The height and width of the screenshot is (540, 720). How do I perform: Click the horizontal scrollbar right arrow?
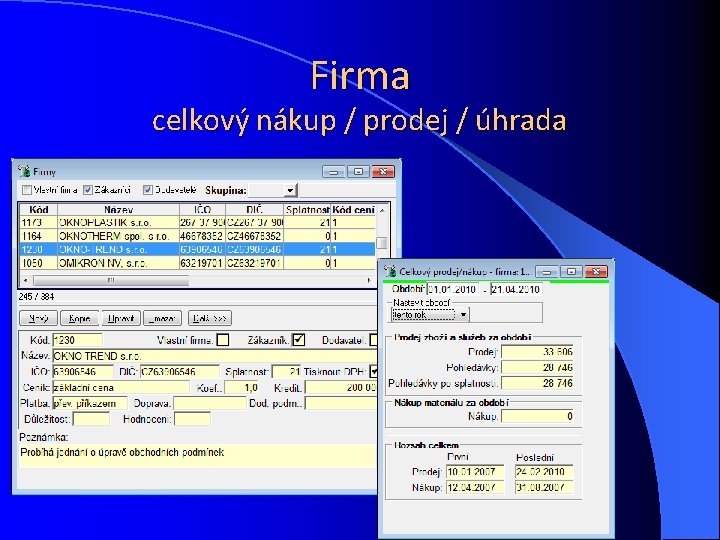pyautogui.click(x=369, y=280)
